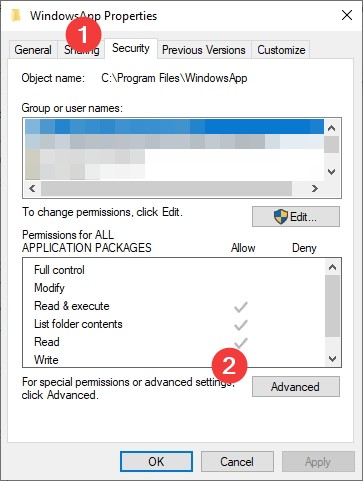Click the folder icon in title bar
The image size is (363, 481).
(16, 15)
